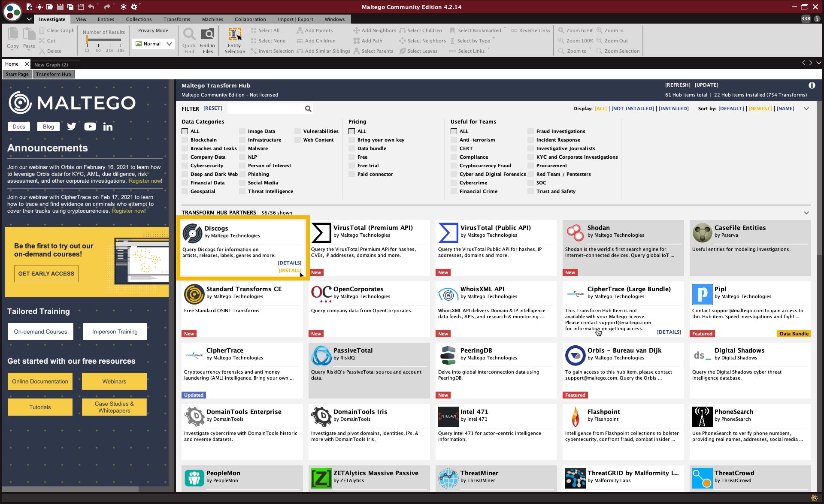Click the sidebar horizontal scrollbar
The width and height of the screenshot is (824, 504).
click(71, 489)
